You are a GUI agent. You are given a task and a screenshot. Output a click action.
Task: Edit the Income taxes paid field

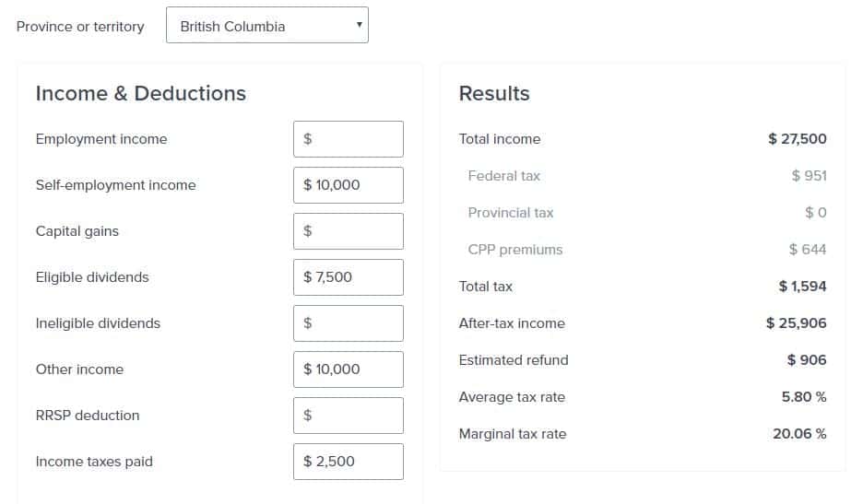pyautogui.click(x=348, y=462)
